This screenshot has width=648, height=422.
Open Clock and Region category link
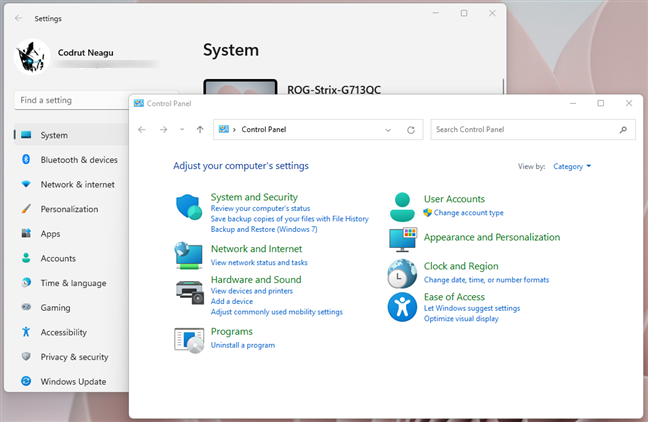461,266
